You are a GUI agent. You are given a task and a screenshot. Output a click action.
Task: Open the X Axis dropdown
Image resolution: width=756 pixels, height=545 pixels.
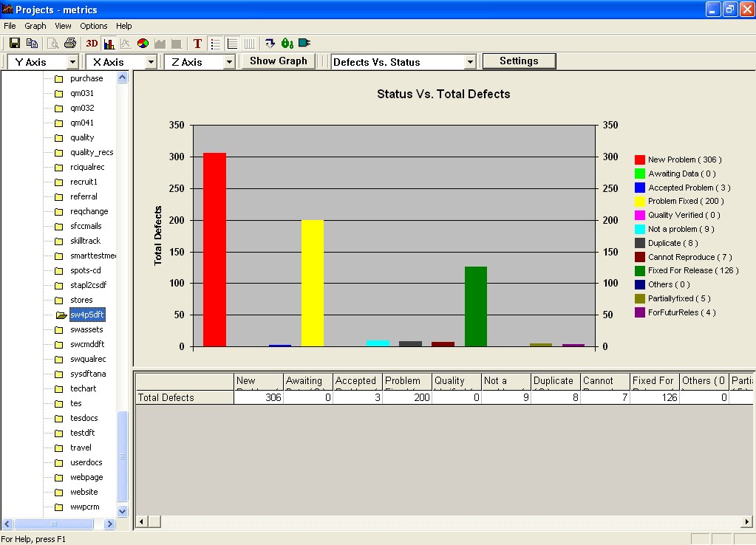pyautogui.click(x=151, y=63)
